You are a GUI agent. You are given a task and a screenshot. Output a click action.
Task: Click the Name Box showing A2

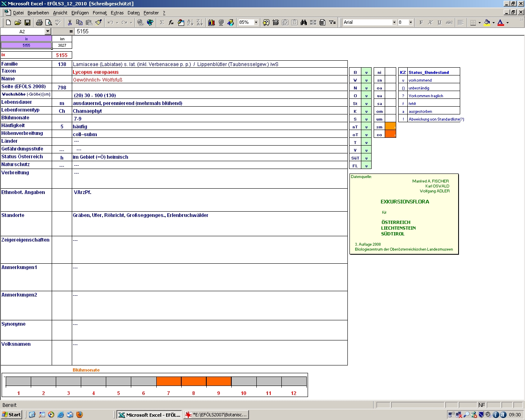pyautogui.click(x=22, y=32)
